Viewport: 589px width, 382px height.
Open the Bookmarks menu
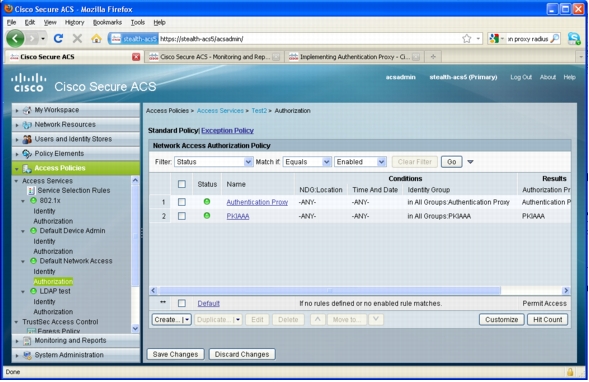(107, 22)
